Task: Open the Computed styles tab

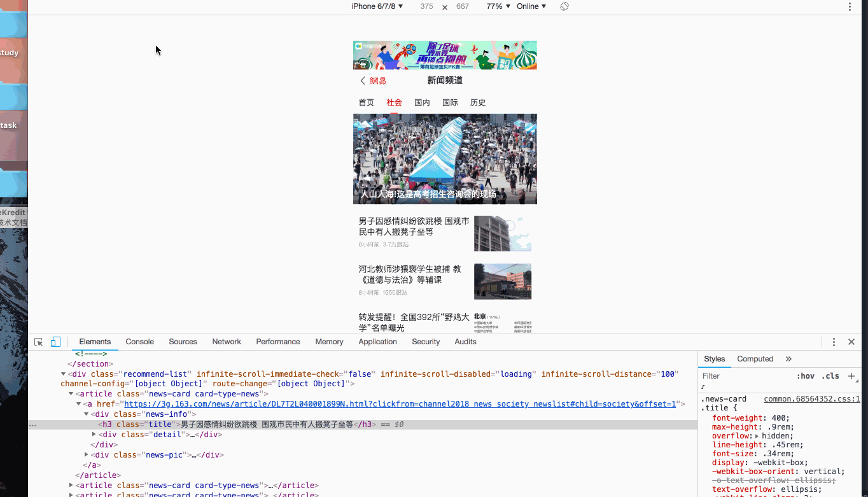Action: (755, 358)
